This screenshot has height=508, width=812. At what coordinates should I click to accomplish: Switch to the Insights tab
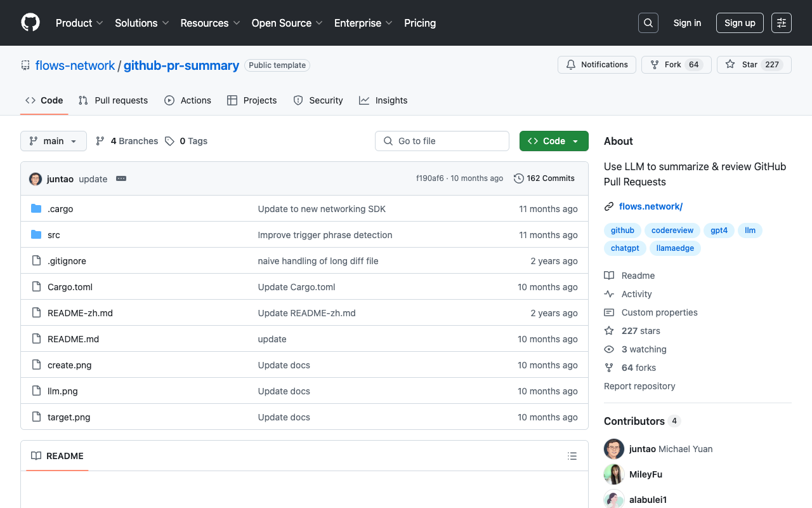(383, 100)
